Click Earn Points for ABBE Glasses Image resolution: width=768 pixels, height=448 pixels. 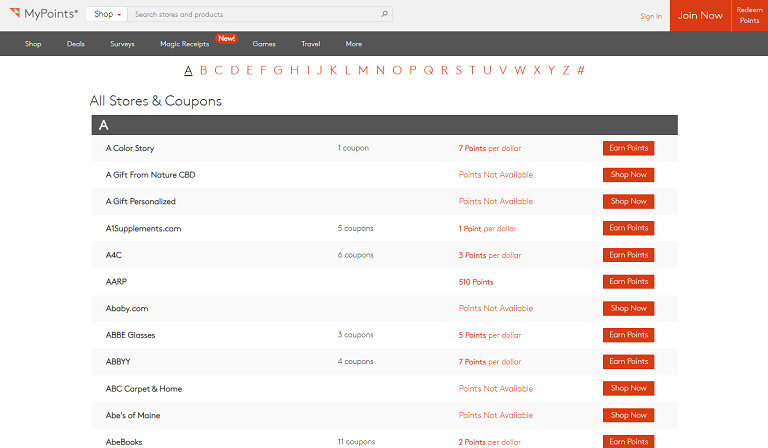tap(628, 335)
